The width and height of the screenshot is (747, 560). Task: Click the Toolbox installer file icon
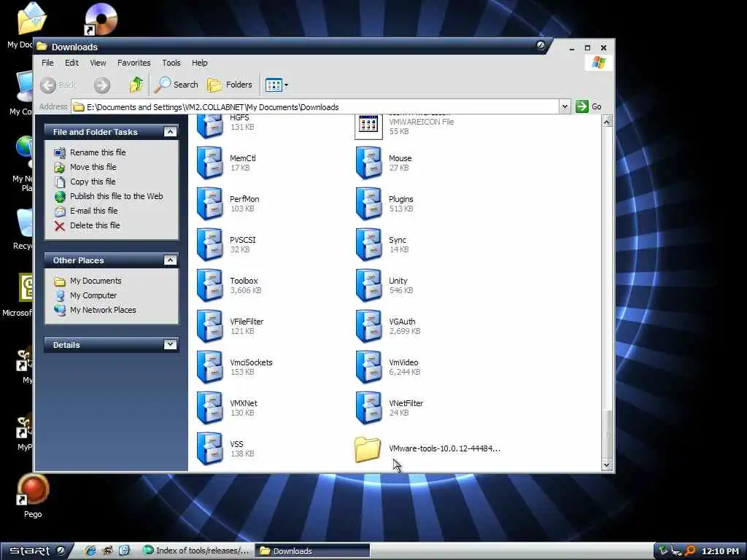coord(209,285)
